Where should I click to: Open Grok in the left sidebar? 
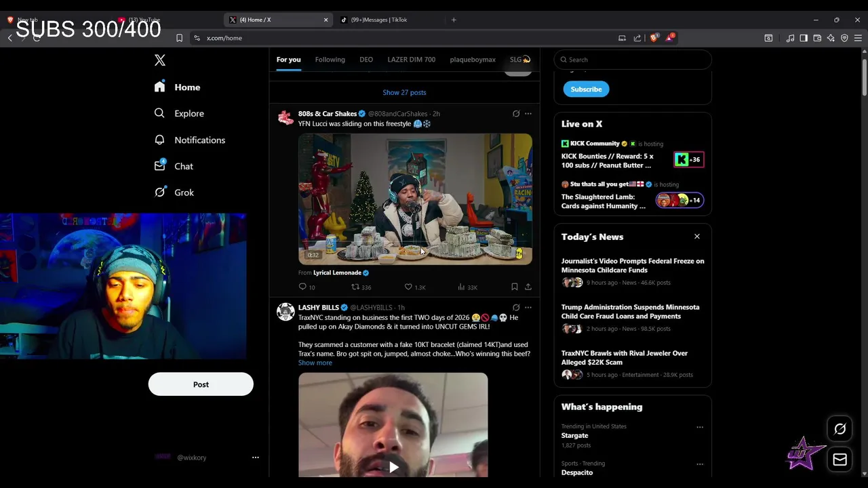pyautogui.click(x=174, y=192)
